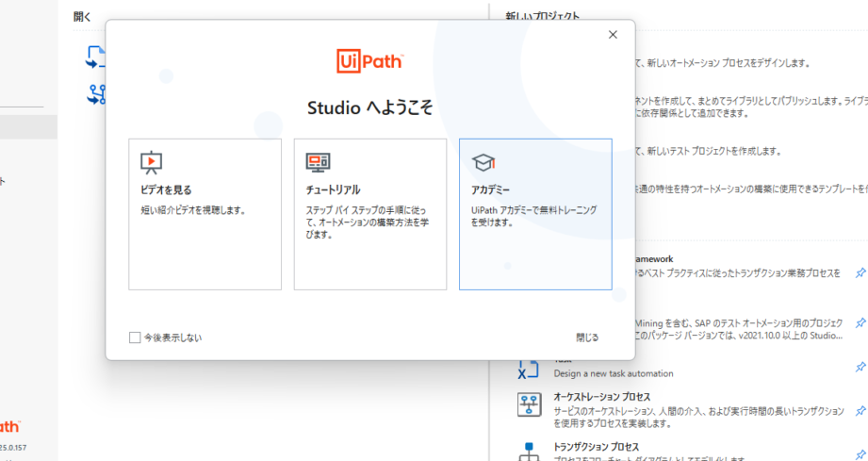Viewport: 868px width, 461px height.
Task: Select the オーケストレーション プロセス title
Action: [601, 397]
